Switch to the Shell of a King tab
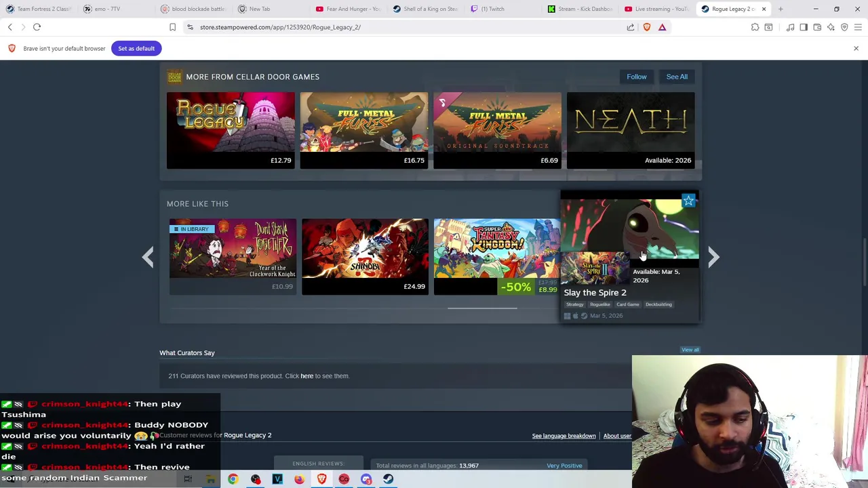Screen dimensions: 868x488 [x=426, y=9]
